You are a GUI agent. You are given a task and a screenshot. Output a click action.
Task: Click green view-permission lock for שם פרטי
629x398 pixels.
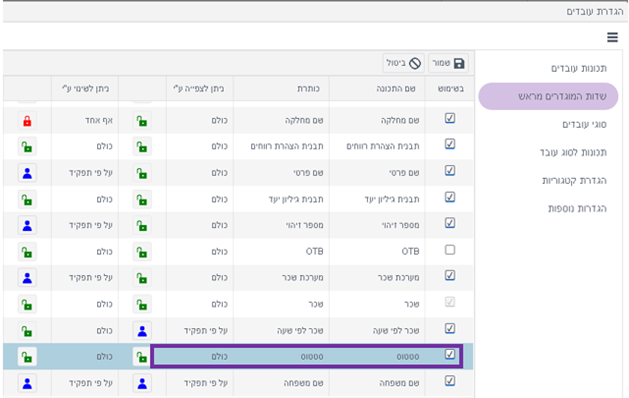(x=142, y=173)
